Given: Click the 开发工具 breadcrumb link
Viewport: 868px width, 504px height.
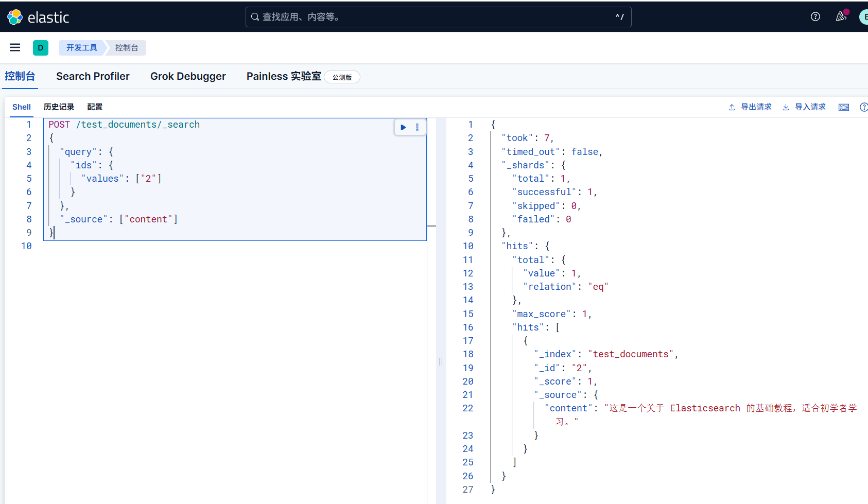Looking at the screenshot, I should point(81,48).
